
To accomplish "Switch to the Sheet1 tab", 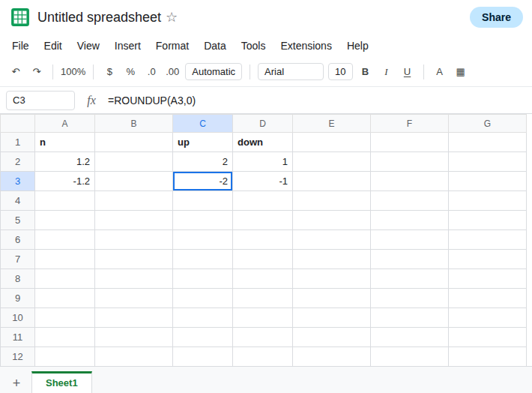I will [x=61, y=382].
